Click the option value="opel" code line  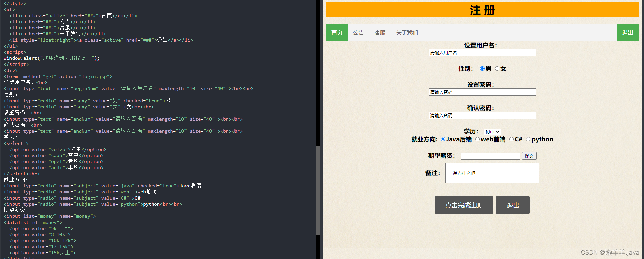56,161
